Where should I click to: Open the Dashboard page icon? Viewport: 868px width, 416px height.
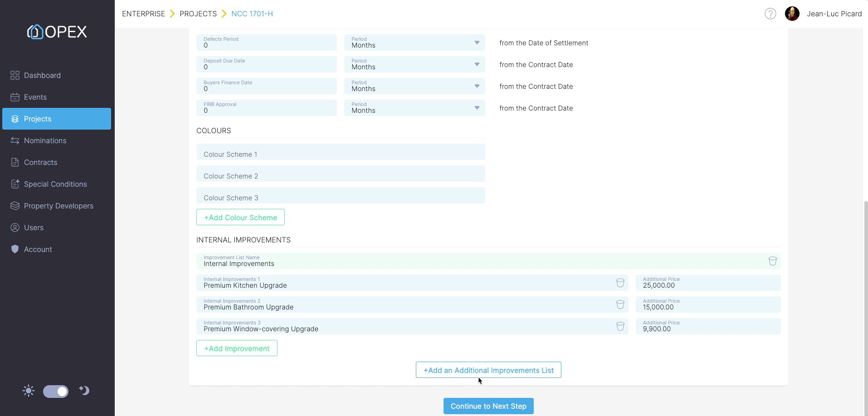tap(15, 75)
